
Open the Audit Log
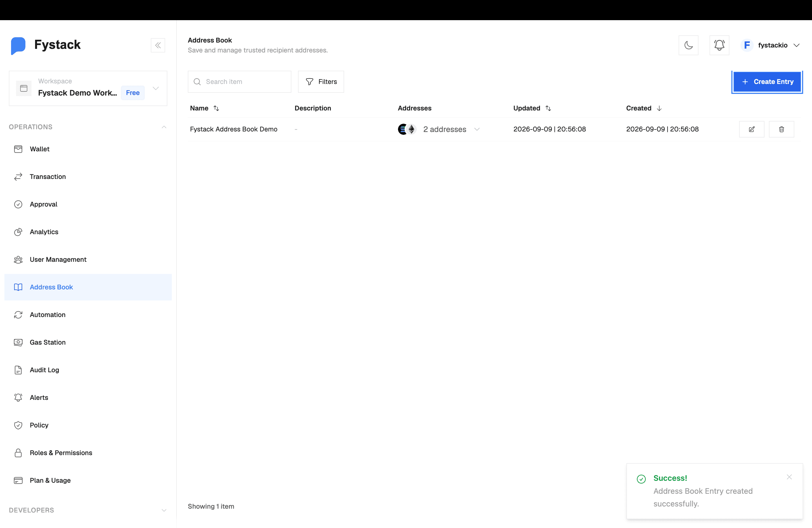click(x=88, y=370)
